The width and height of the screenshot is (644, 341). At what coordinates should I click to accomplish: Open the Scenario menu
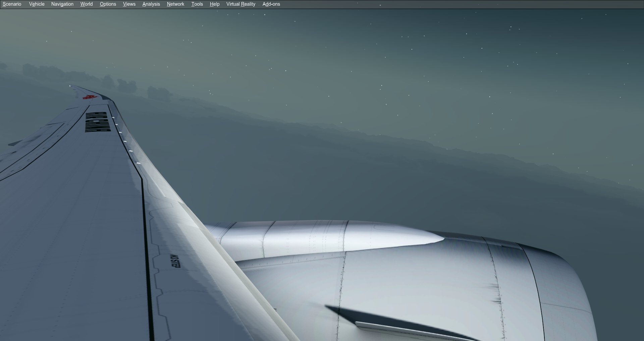[12, 4]
